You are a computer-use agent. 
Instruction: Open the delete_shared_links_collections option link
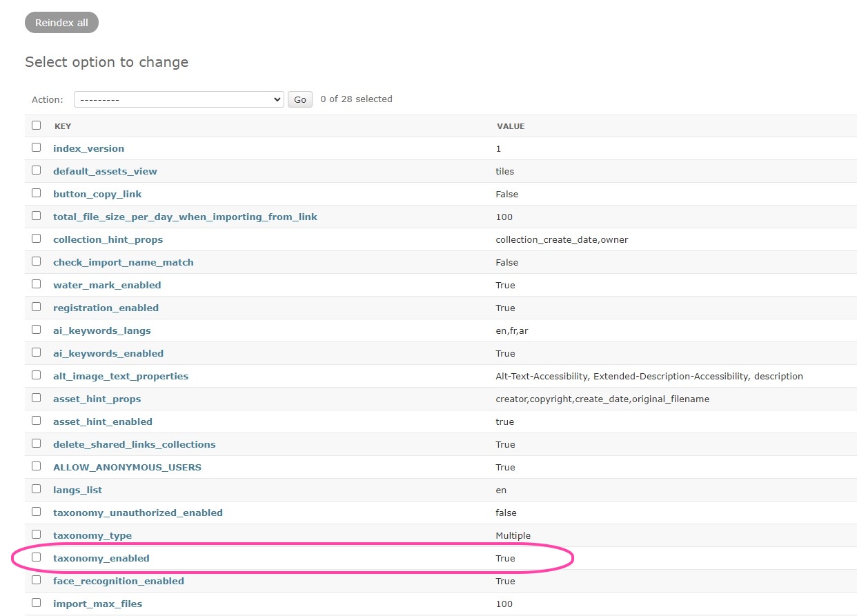tap(135, 444)
